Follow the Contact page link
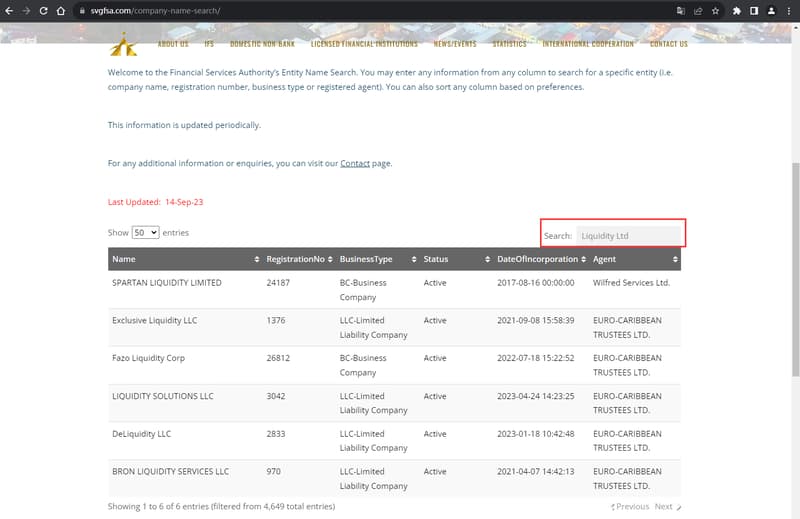800x519 pixels. point(355,163)
